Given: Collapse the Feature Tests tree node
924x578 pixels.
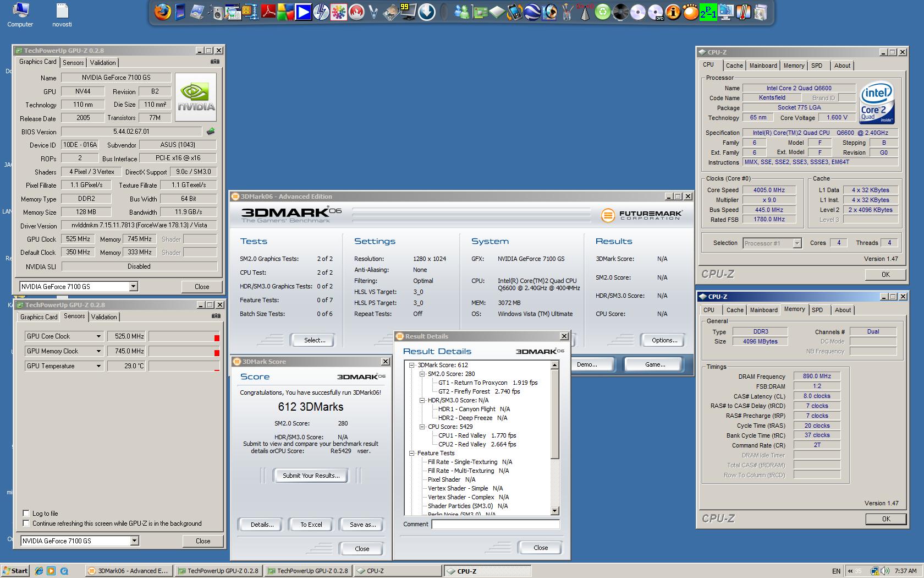Looking at the screenshot, I should [411, 453].
